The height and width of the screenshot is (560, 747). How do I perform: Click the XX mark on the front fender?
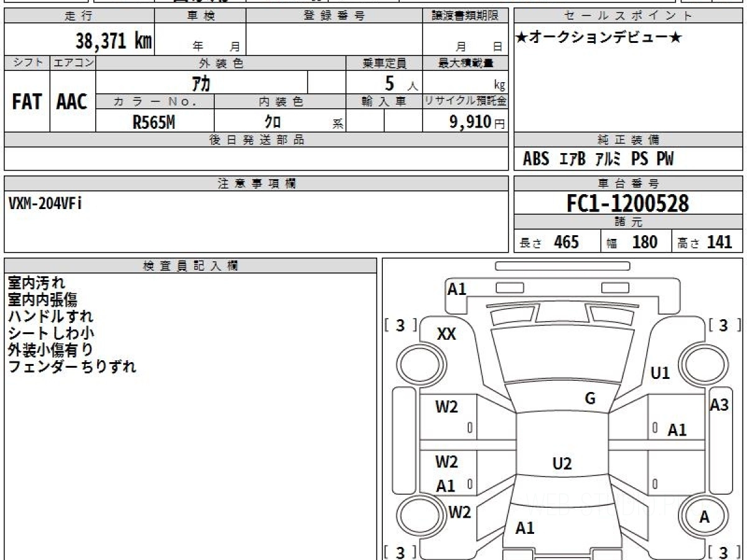[x=446, y=334]
